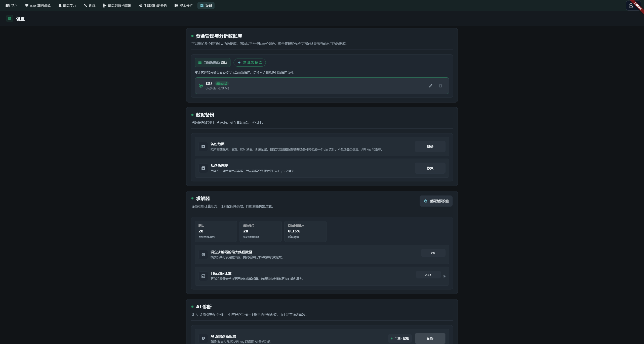
Task: Open 手牌和行动分析 tab
Action: point(153,6)
